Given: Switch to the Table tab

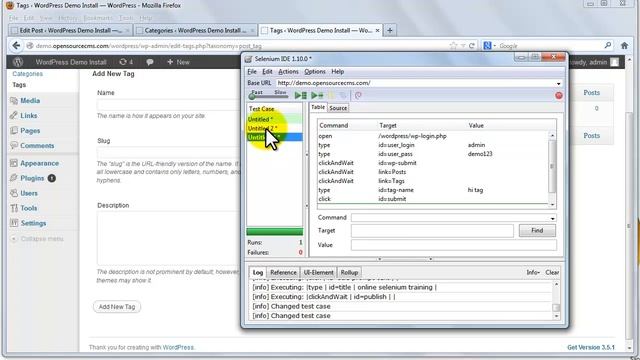Looking at the screenshot, I should coord(318,107).
